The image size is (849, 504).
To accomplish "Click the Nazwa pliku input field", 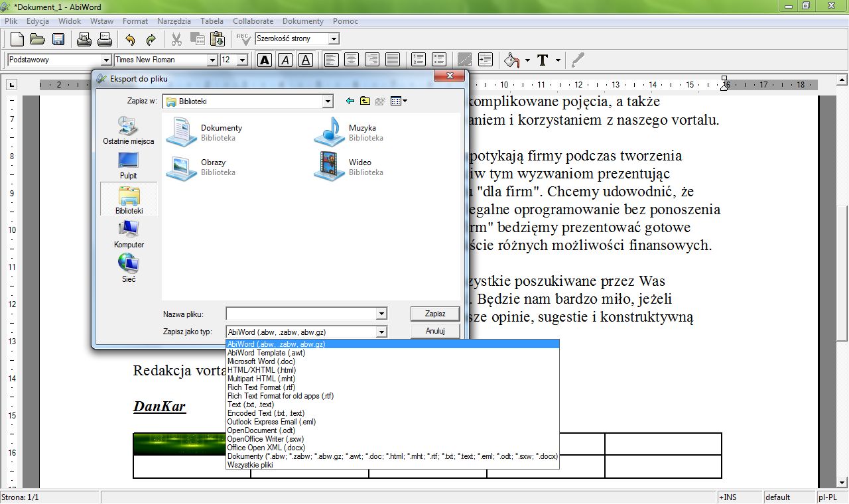I will [x=301, y=314].
